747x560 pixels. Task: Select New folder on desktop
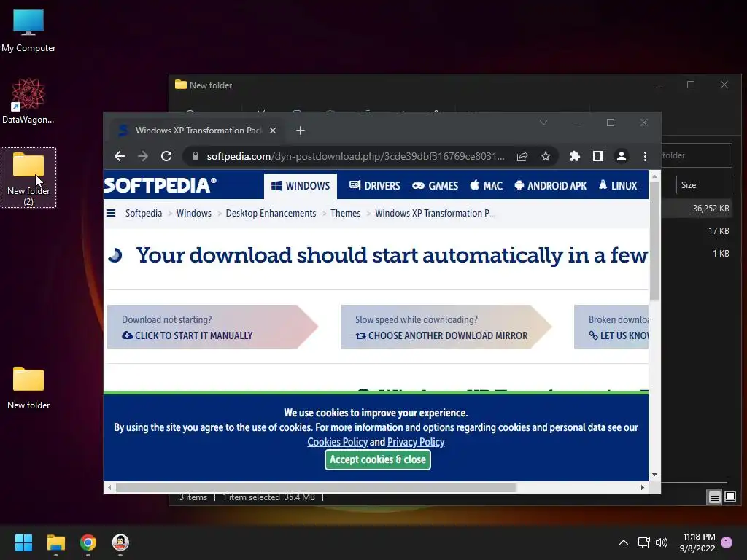(28, 388)
